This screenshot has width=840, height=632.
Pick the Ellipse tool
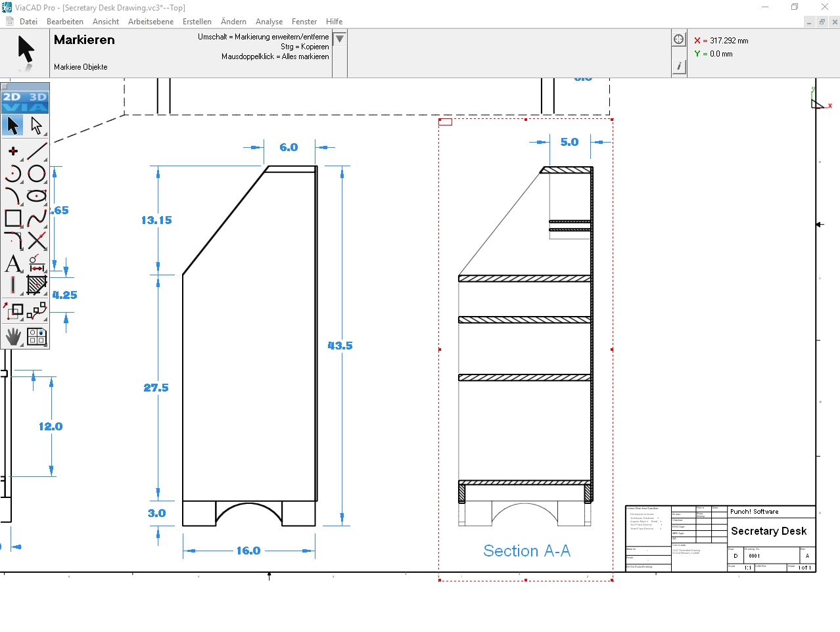click(x=37, y=196)
